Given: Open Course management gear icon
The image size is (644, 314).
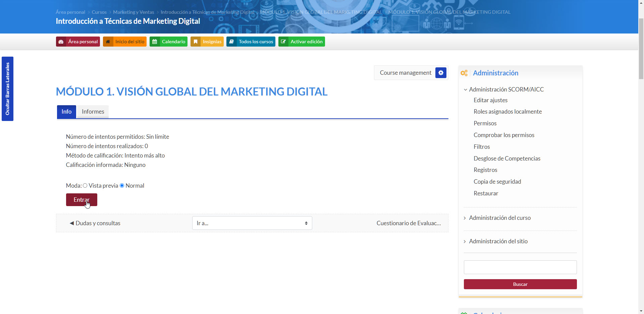Looking at the screenshot, I should 441,73.
